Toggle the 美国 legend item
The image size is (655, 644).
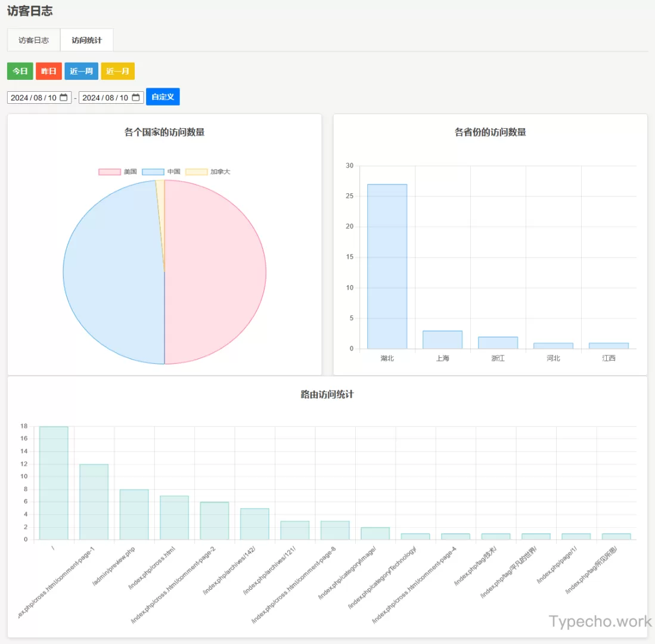click(x=117, y=172)
